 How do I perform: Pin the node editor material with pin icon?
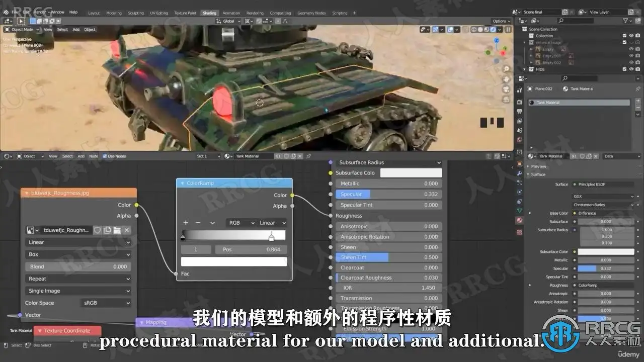tap(308, 156)
